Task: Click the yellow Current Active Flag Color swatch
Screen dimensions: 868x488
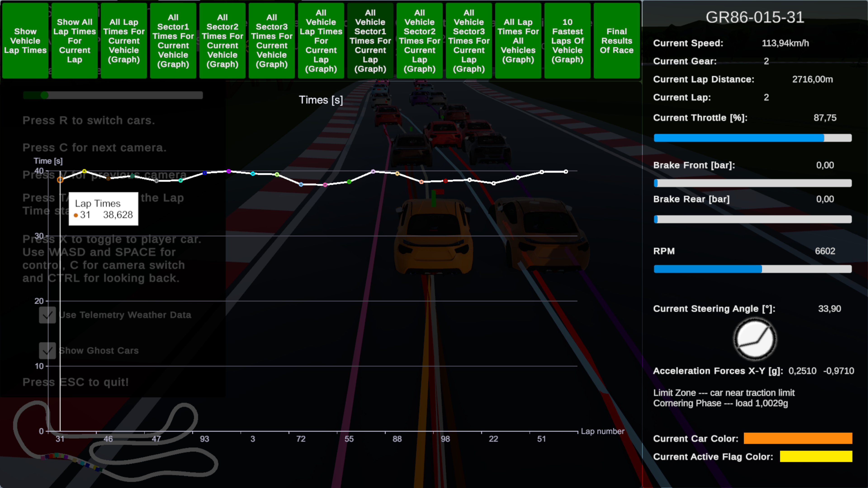Action: pyautogui.click(x=816, y=457)
